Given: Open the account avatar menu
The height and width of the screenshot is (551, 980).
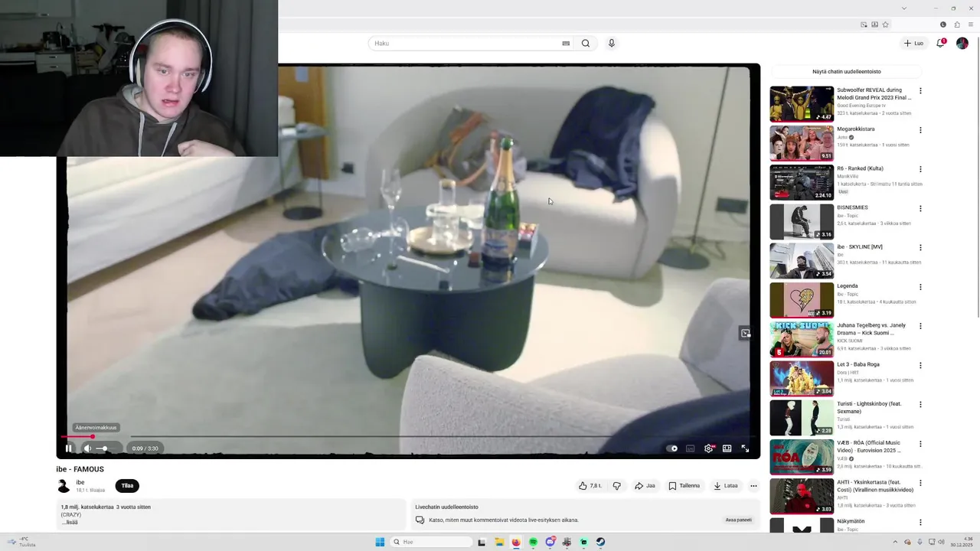Looking at the screenshot, I should 962,44.
